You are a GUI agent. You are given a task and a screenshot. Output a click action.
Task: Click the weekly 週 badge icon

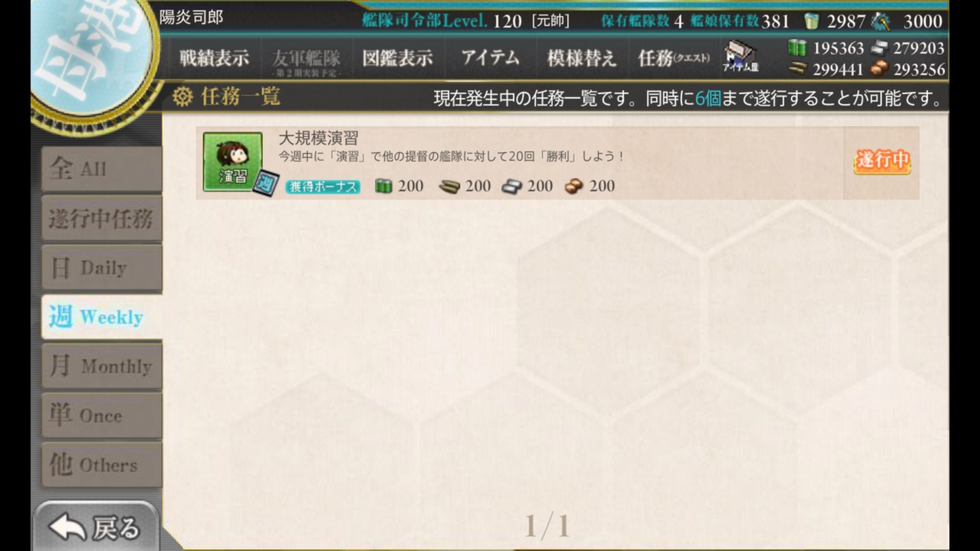click(266, 183)
